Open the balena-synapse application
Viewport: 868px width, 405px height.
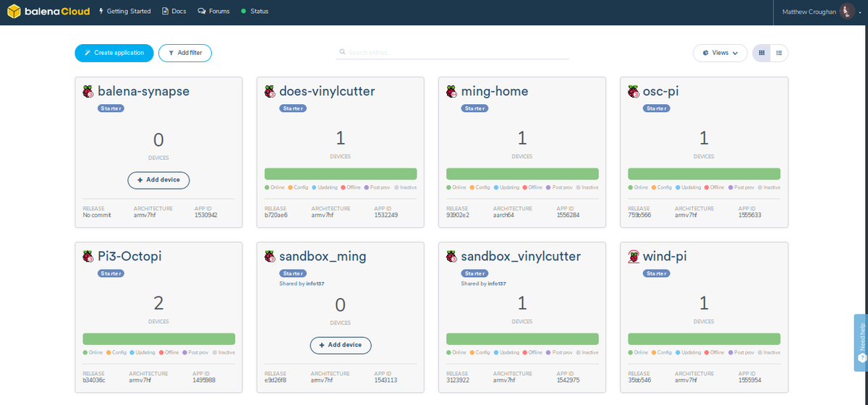pyautogui.click(x=144, y=92)
